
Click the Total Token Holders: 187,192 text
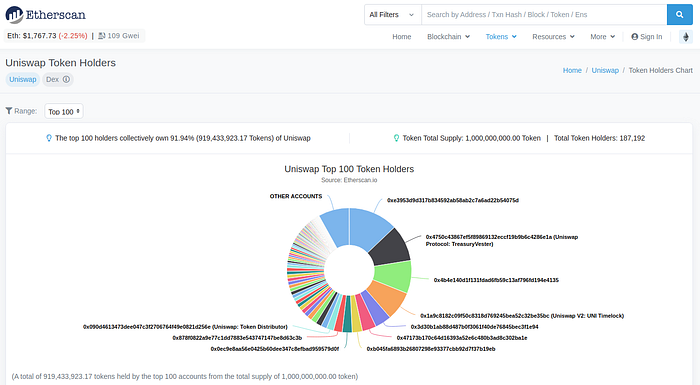click(x=600, y=138)
